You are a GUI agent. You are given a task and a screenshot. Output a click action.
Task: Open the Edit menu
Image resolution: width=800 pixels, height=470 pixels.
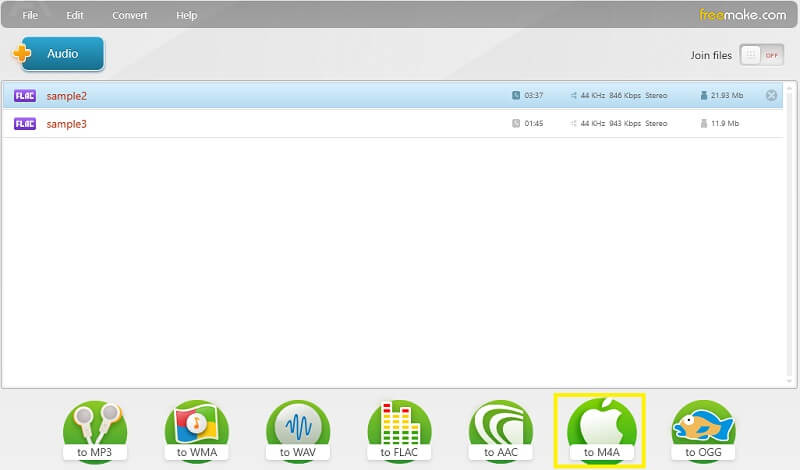(74, 15)
